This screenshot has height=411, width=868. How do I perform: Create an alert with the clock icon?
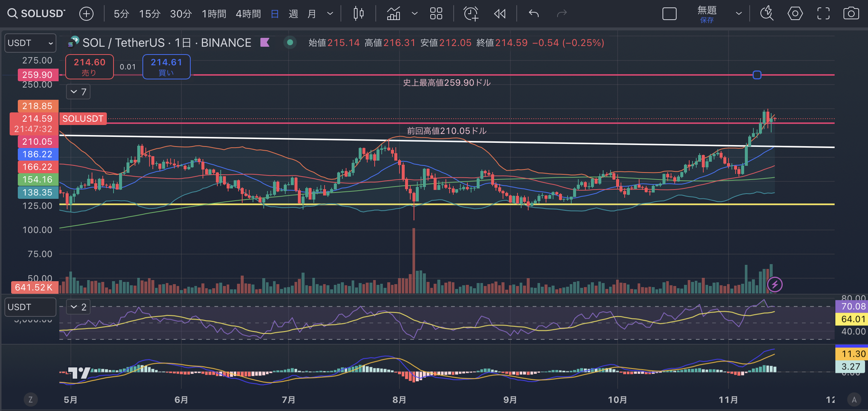471,14
